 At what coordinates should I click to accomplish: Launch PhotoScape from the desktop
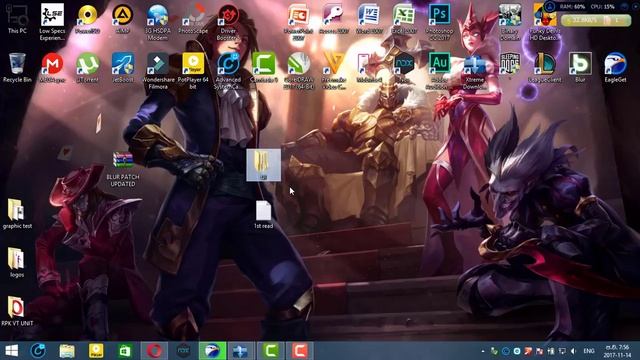[193, 19]
